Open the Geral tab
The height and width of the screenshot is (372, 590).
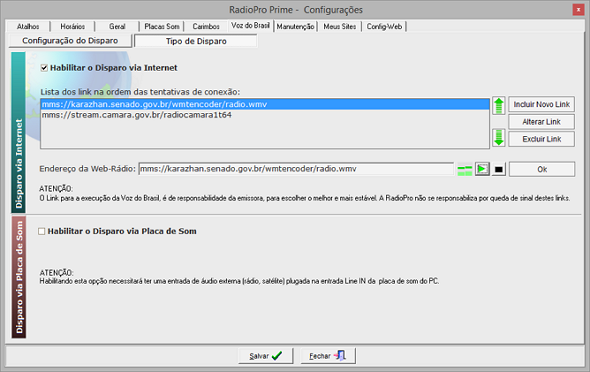117,26
